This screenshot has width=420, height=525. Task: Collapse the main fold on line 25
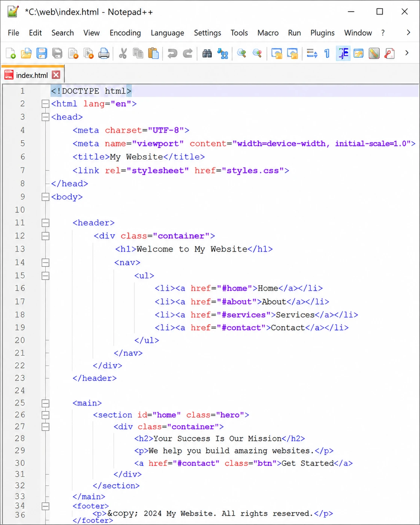(x=45, y=403)
